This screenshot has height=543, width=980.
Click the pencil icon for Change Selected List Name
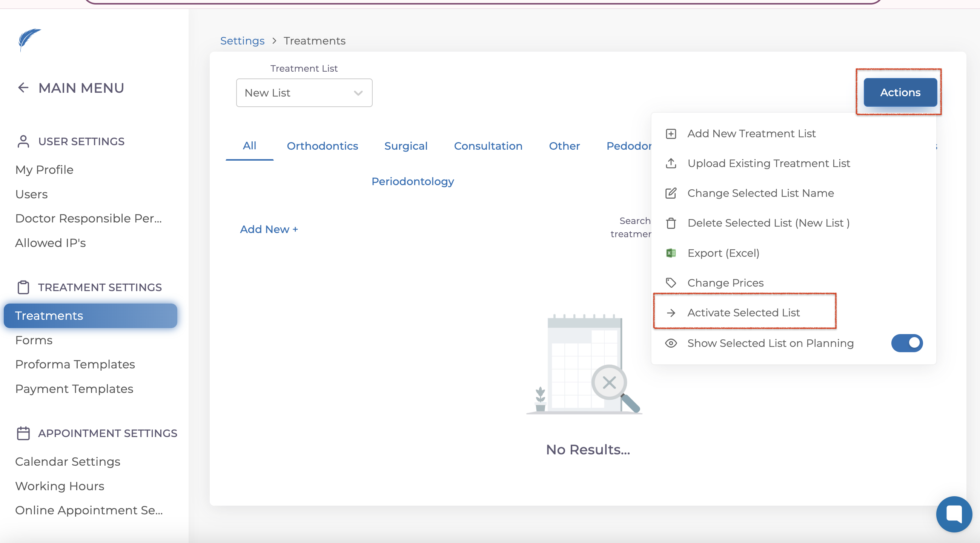click(671, 193)
